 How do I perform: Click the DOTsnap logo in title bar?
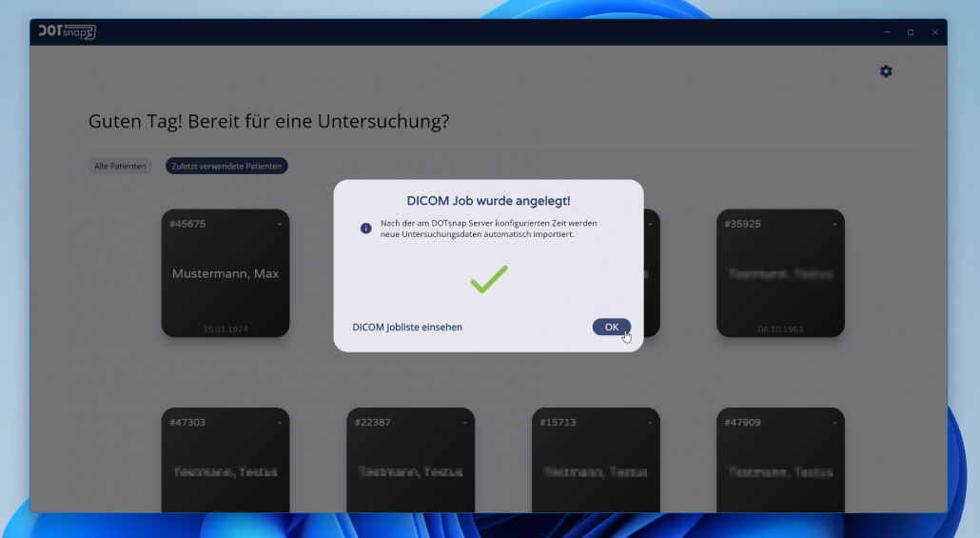point(67,31)
